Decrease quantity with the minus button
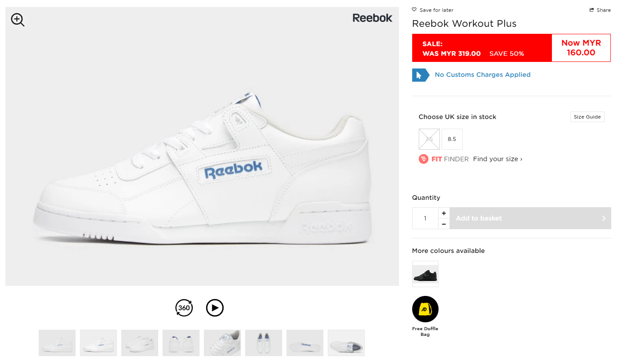The width and height of the screenshot is (631, 364). [x=444, y=224]
